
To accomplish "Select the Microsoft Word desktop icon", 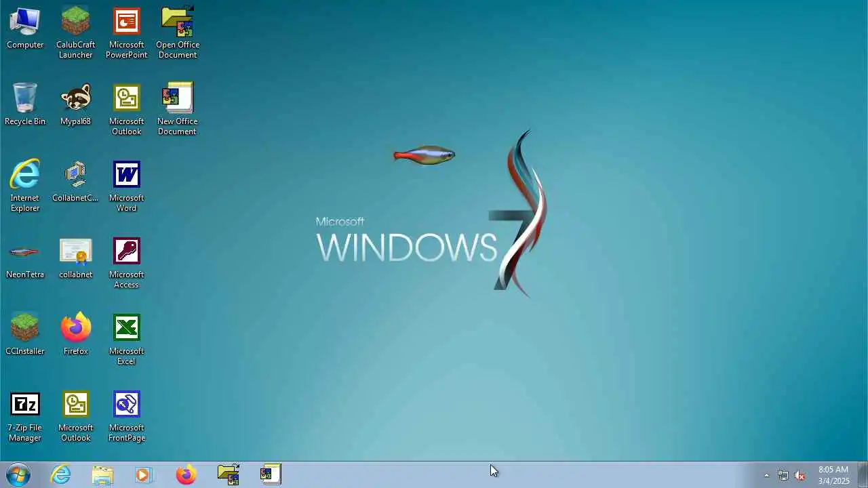I will point(126,186).
